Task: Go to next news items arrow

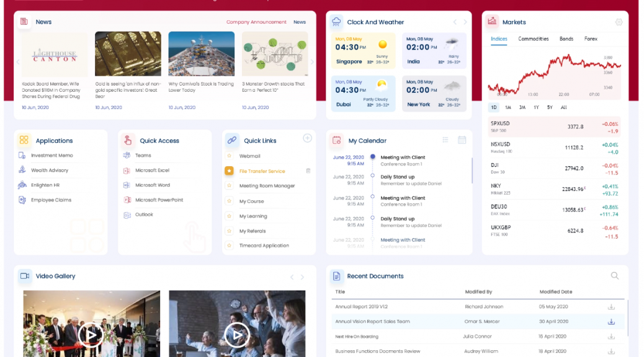Action: [x=312, y=62]
